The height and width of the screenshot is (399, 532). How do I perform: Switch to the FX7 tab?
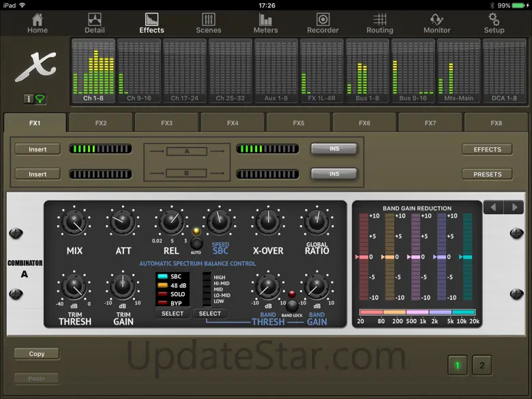point(430,123)
